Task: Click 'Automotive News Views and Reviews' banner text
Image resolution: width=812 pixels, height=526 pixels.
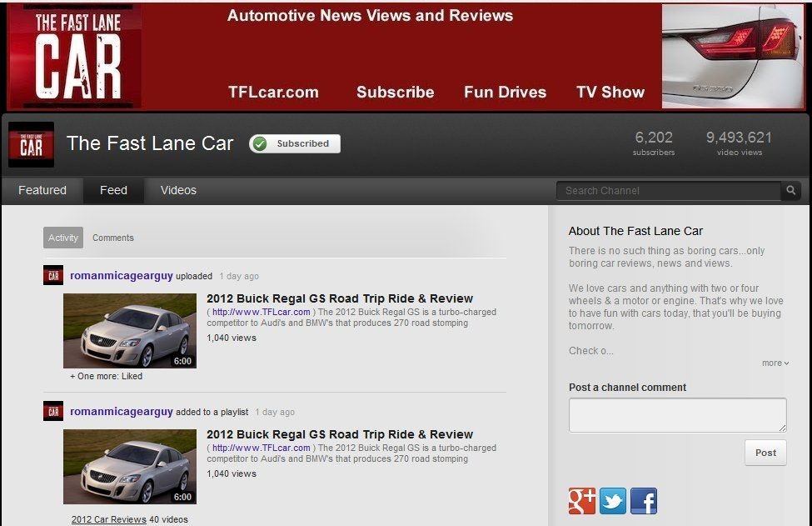Action: coord(370,16)
